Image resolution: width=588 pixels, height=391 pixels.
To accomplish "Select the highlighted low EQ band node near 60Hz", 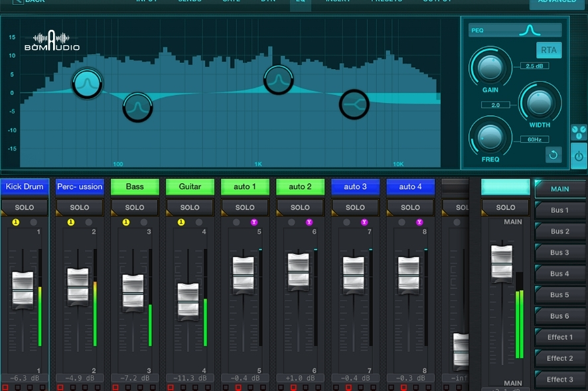I will click(x=87, y=83).
